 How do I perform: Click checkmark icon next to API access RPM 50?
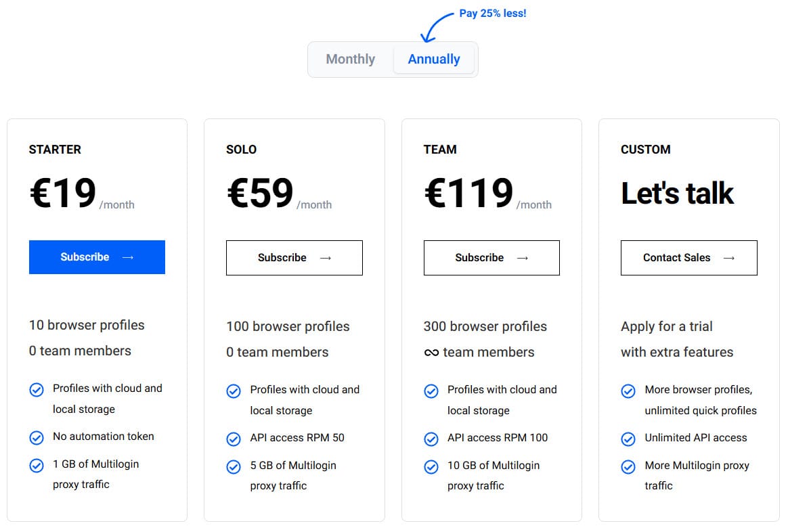234,439
